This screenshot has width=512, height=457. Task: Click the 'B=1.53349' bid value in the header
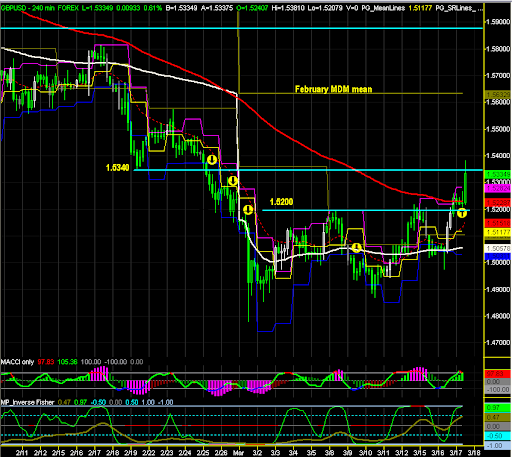click(x=181, y=8)
